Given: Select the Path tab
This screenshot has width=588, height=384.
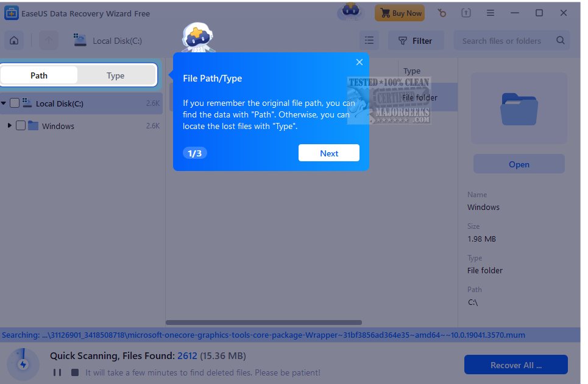Looking at the screenshot, I should click(x=39, y=75).
